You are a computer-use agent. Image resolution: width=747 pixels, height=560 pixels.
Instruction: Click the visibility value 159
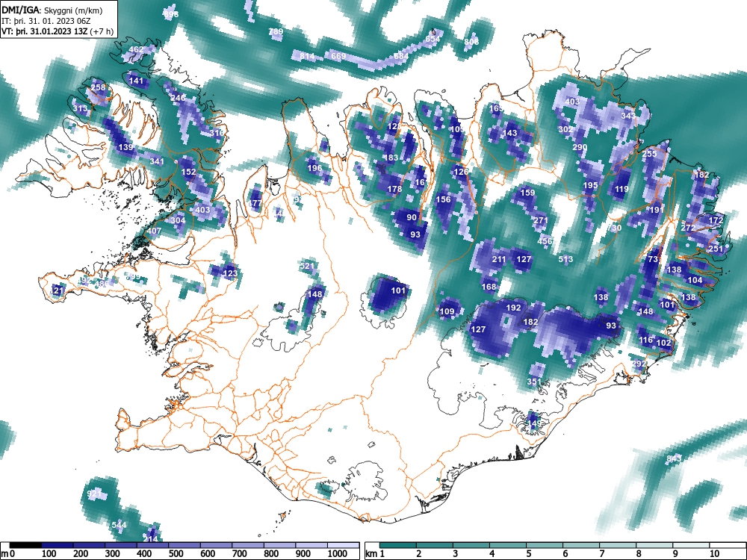(x=527, y=193)
